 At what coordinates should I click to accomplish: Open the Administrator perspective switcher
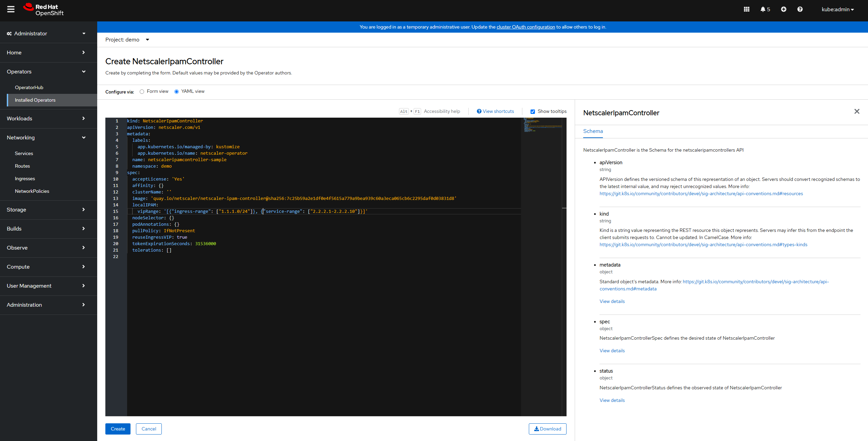(x=46, y=33)
